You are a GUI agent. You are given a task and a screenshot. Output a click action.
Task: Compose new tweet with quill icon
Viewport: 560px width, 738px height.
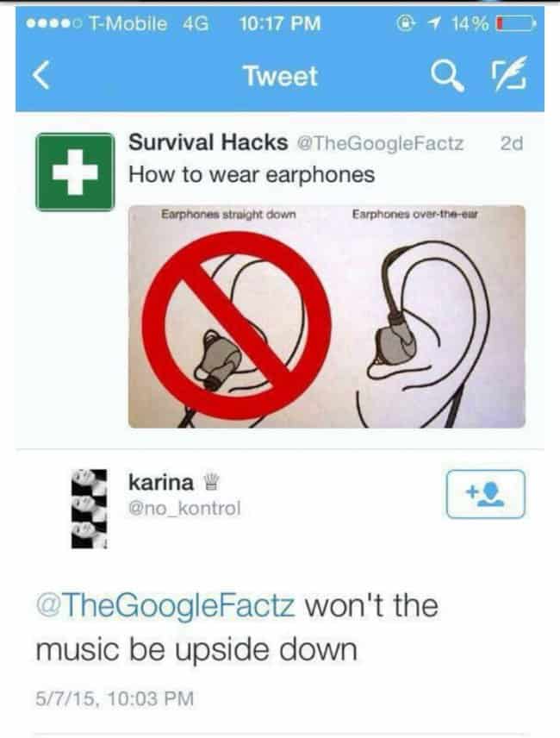click(509, 74)
